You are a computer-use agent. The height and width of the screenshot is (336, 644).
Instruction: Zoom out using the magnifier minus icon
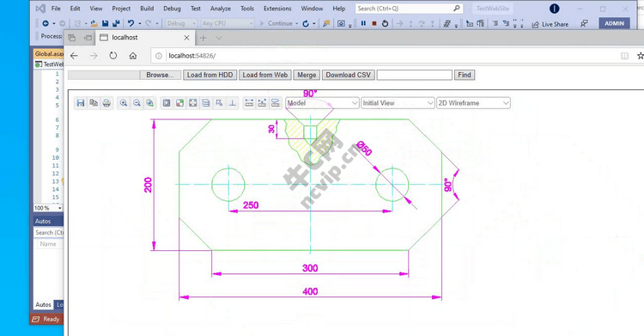(137, 103)
